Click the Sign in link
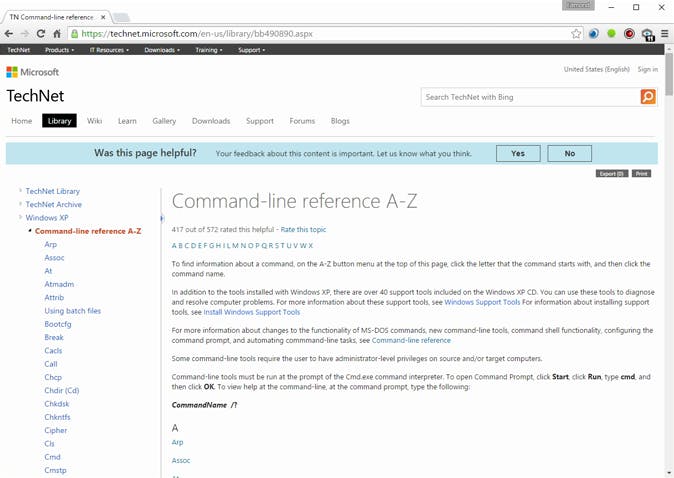This screenshot has width=674, height=478. point(648,69)
